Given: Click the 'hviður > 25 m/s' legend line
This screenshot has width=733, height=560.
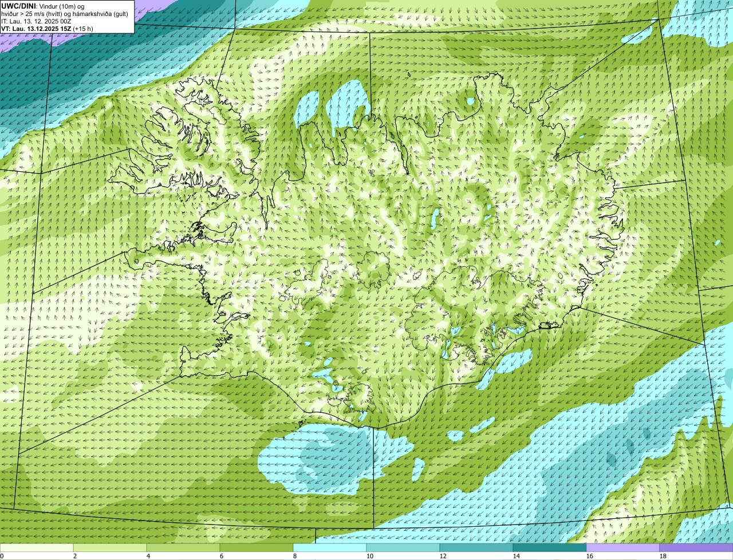Looking at the screenshot, I should (x=65, y=13).
